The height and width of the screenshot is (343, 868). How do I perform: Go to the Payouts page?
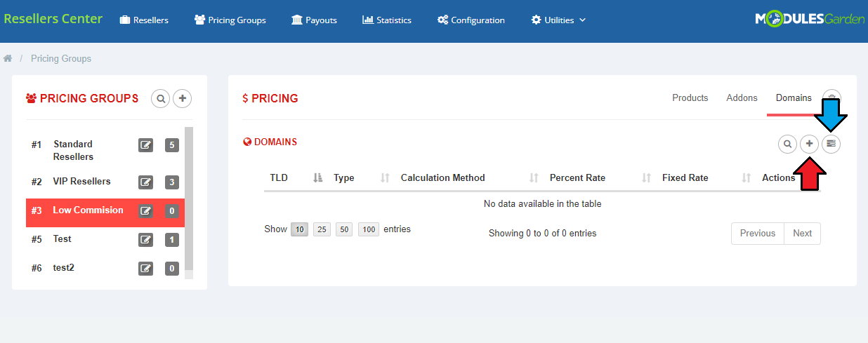[314, 20]
